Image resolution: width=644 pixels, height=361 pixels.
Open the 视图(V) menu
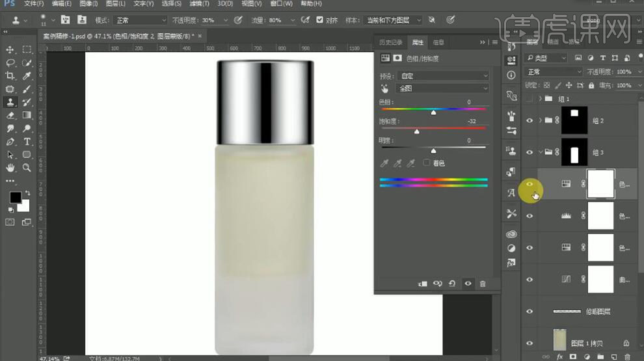[x=251, y=4]
